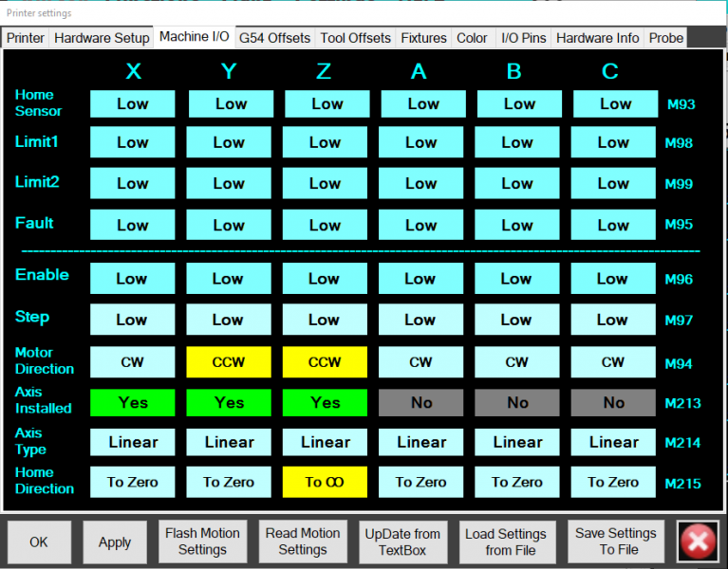Click the Z column header
This screenshot has height=569, width=728.
[x=324, y=71]
